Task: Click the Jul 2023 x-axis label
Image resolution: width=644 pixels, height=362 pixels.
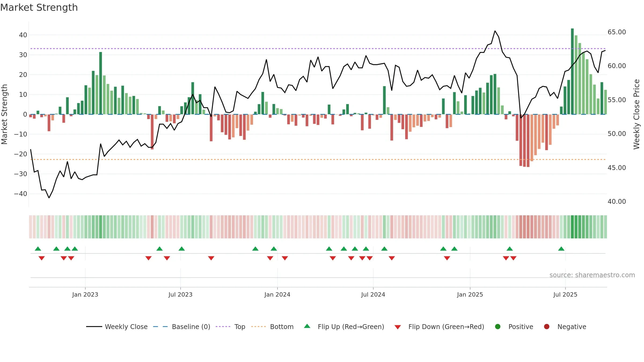Action: [x=180, y=294]
